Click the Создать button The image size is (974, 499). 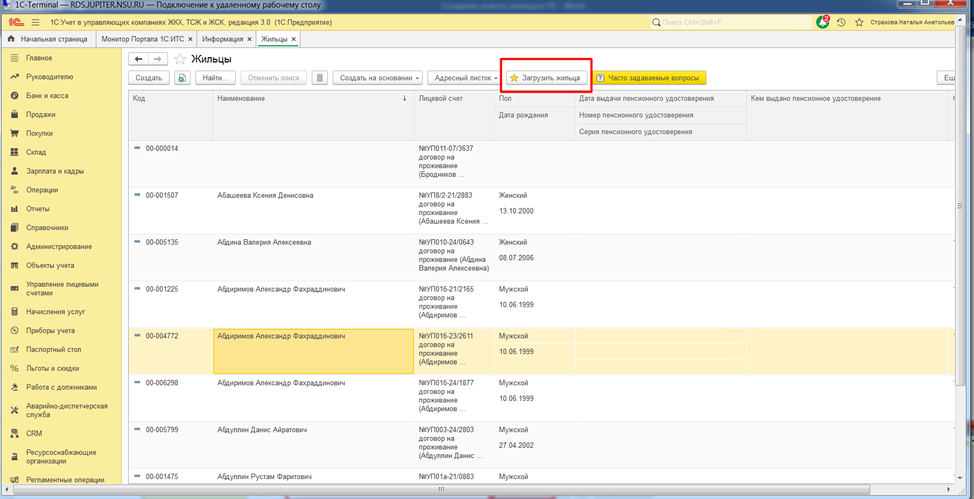tap(149, 77)
